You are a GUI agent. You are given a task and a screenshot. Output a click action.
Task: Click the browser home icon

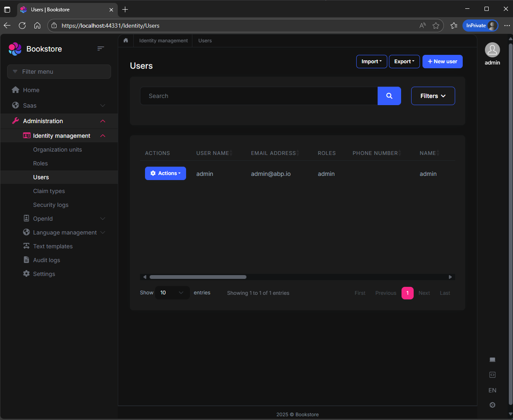[37, 26]
